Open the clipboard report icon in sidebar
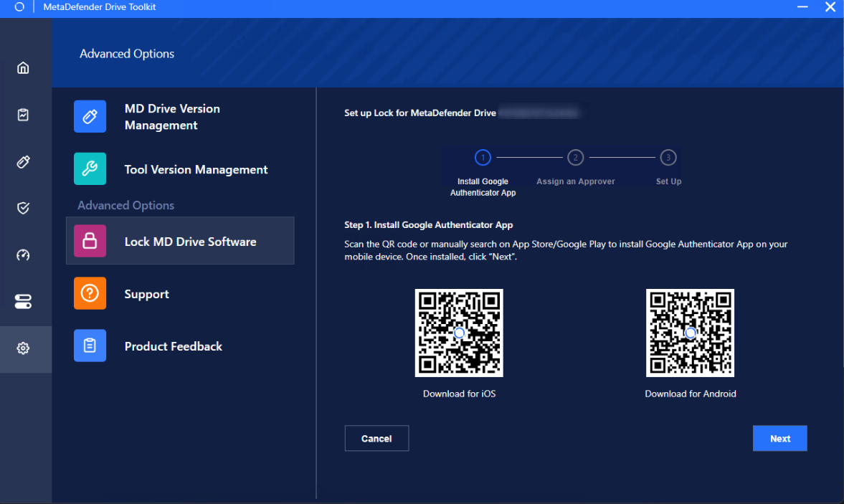The width and height of the screenshot is (844, 504). point(23,115)
